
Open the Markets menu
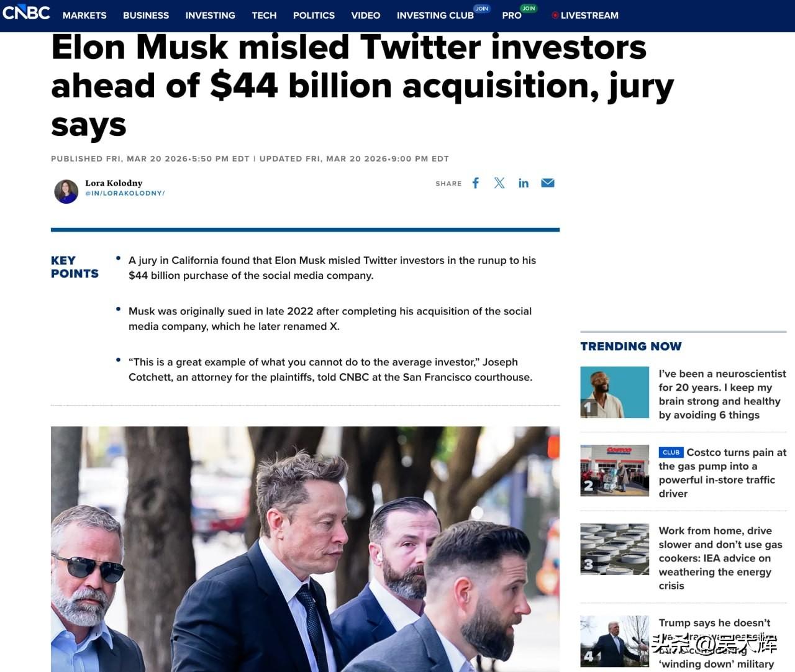pyautogui.click(x=84, y=16)
